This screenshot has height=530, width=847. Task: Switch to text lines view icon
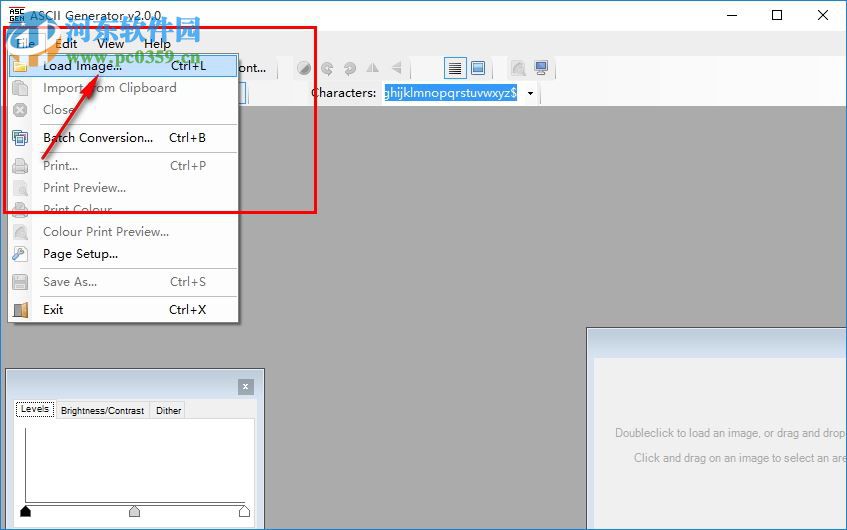(x=455, y=68)
